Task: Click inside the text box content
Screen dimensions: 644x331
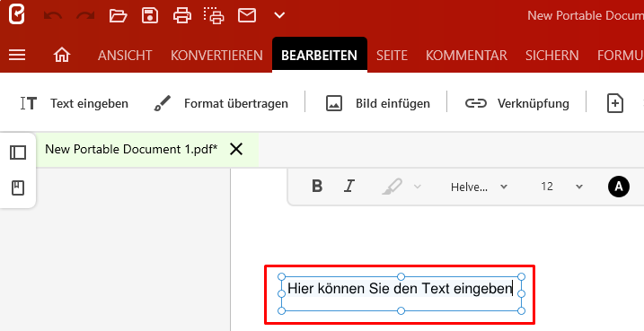Action: tap(400, 288)
